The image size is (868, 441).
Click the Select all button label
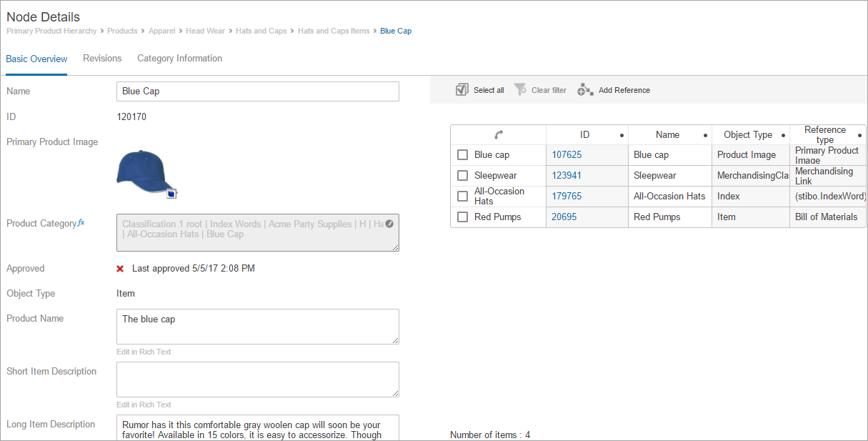[x=489, y=90]
